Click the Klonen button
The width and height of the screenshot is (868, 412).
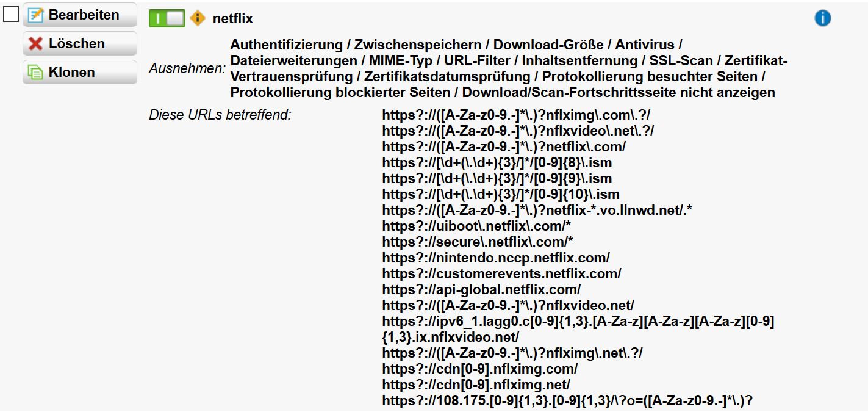pos(80,72)
